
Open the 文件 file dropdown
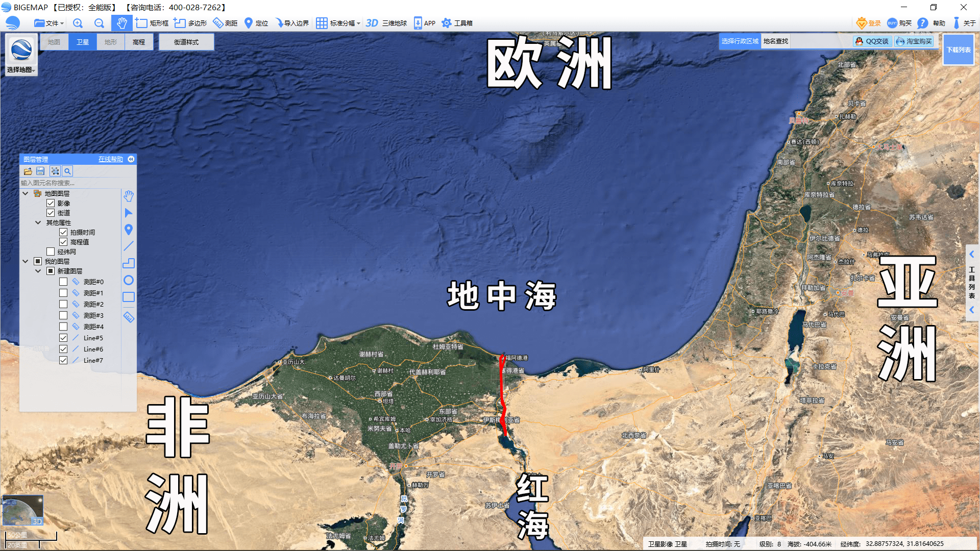[49, 23]
